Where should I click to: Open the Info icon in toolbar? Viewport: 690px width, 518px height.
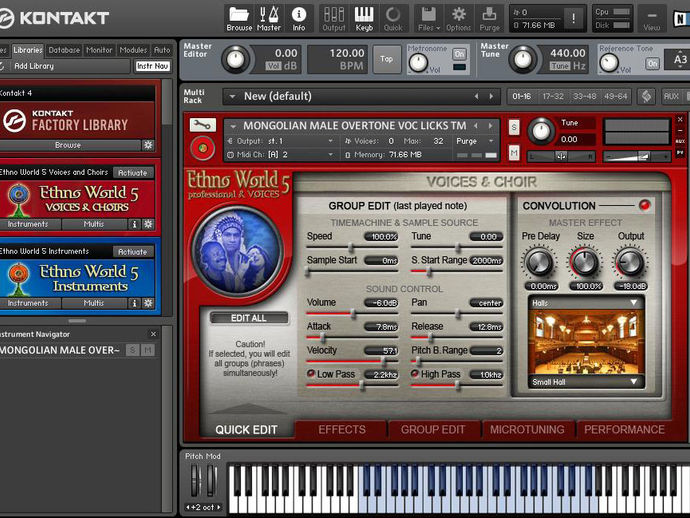(299, 18)
